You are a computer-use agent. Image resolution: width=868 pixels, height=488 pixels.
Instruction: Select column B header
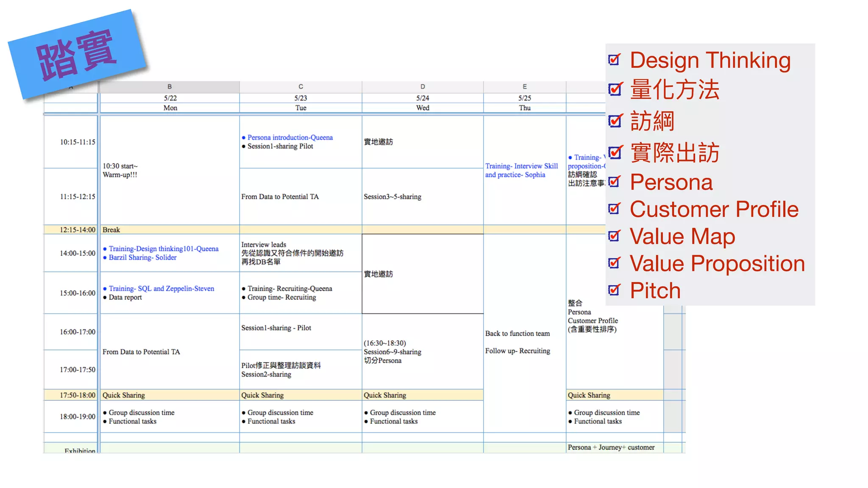tap(170, 86)
